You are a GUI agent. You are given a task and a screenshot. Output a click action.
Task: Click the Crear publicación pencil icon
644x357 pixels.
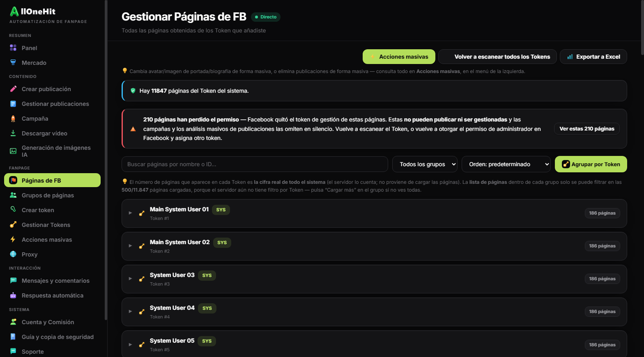(x=13, y=89)
